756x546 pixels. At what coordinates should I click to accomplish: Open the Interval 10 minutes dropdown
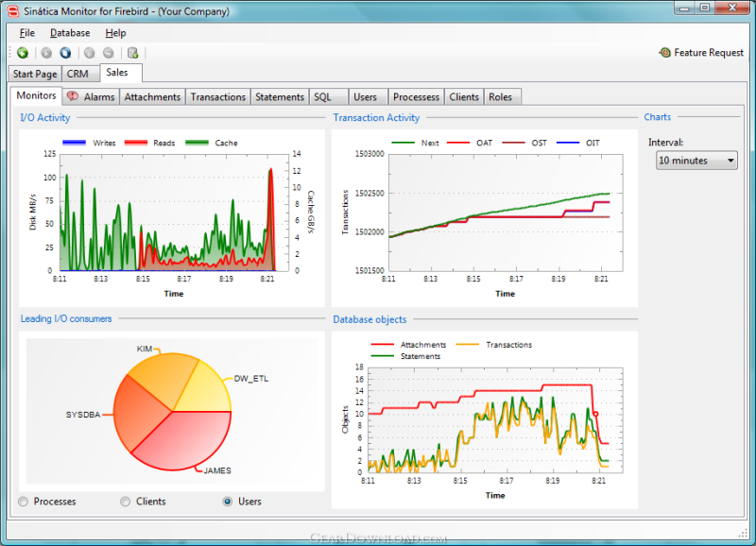pyautogui.click(x=696, y=161)
